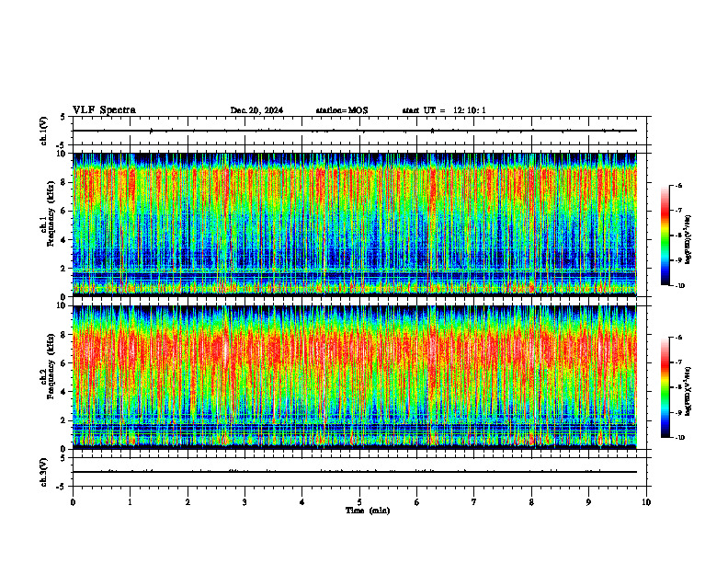Click the "ch.3(V)" axis label
The height and width of the screenshot is (563, 728).
tap(44, 472)
